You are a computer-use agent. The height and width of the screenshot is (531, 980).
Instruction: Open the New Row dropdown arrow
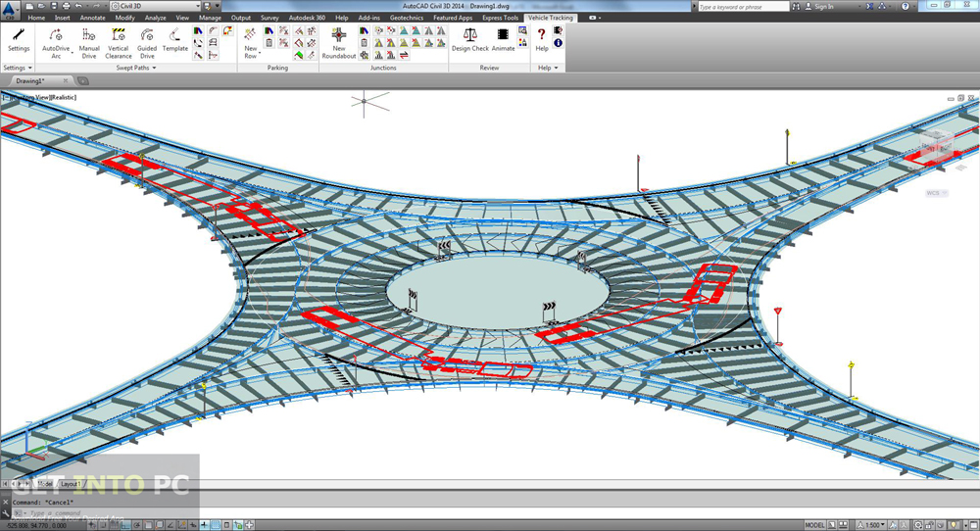click(x=259, y=53)
